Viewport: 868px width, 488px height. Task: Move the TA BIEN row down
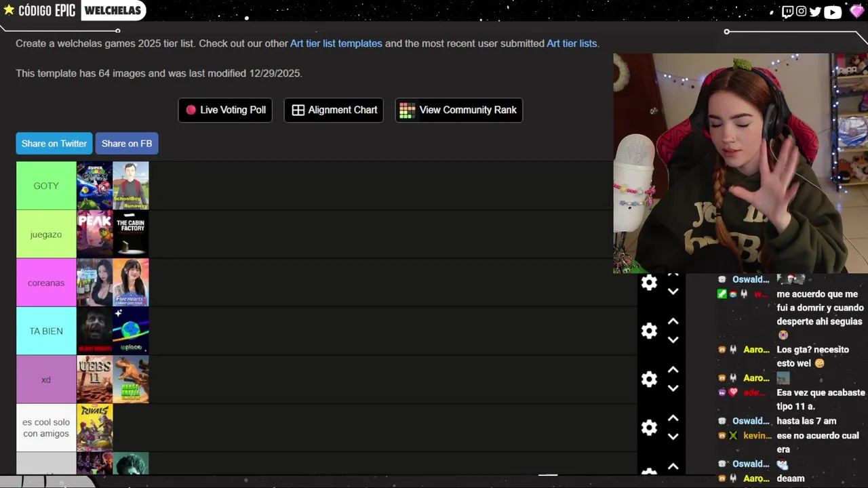[673, 340]
